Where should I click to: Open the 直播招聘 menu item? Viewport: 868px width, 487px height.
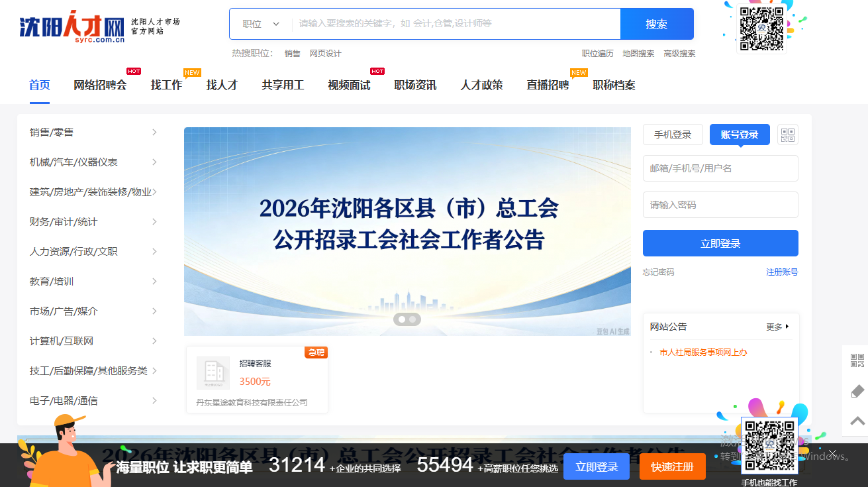pyautogui.click(x=548, y=85)
